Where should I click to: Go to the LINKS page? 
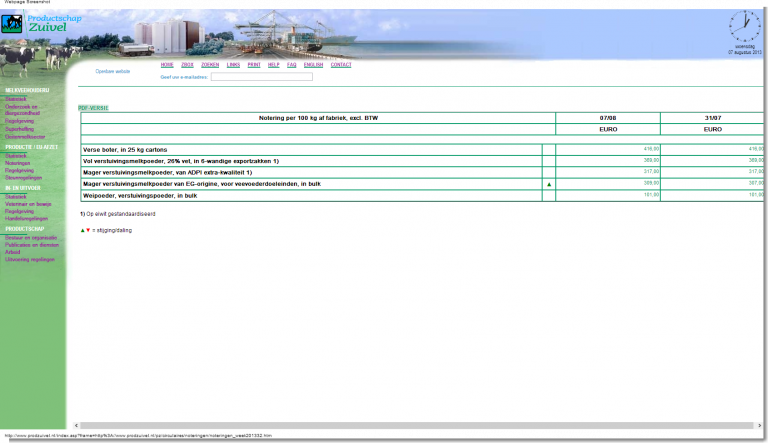(233, 64)
